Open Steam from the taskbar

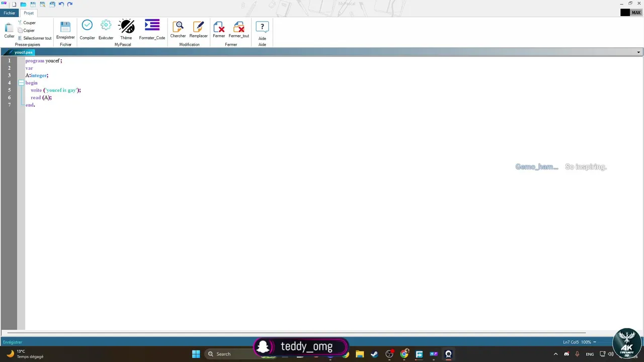click(x=374, y=354)
